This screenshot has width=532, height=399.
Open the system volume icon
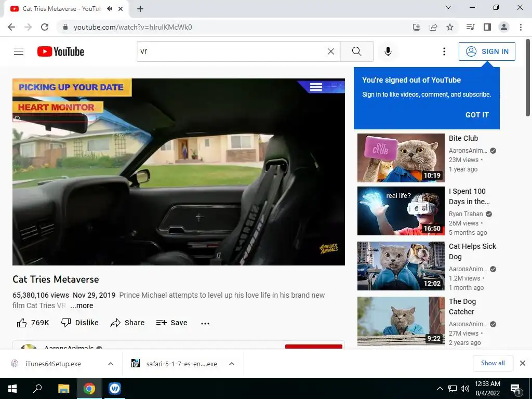[465, 389]
